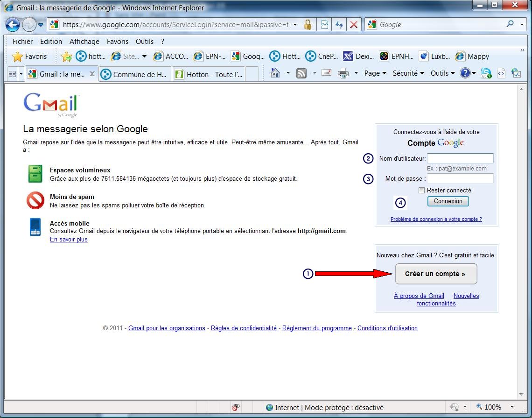The height and width of the screenshot is (418, 532).
Task: Open the Mappy favorite
Action: point(472,57)
